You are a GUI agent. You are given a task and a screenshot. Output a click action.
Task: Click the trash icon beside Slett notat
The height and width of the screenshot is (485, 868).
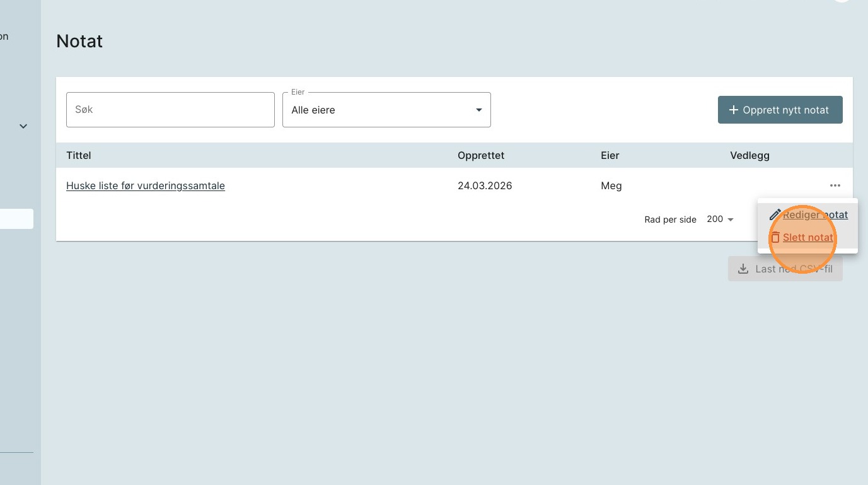tap(775, 238)
